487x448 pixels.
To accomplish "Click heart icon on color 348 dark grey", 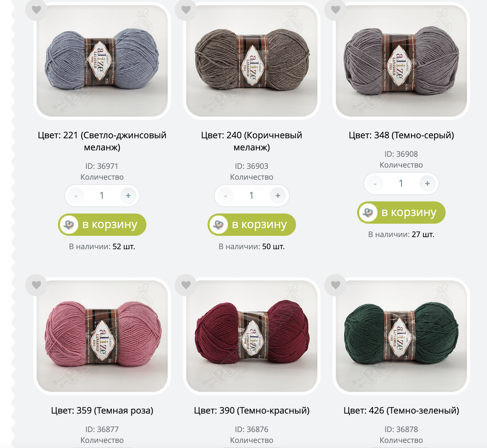I will click(x=336, y=9).
